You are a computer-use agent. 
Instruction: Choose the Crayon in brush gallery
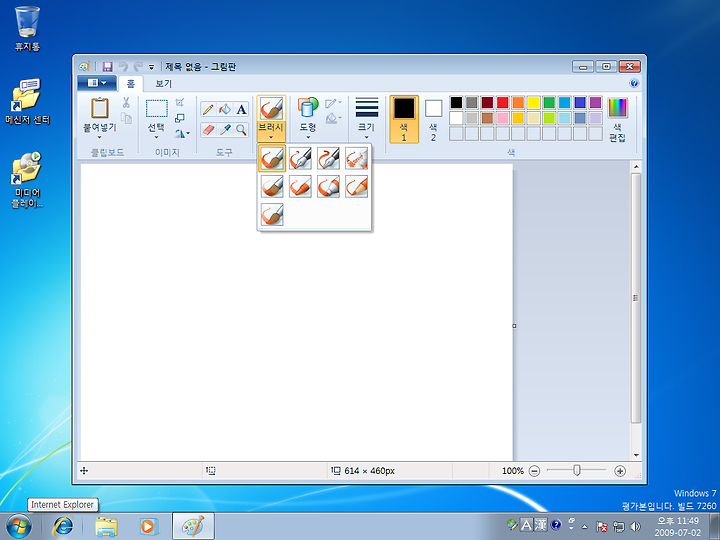(300, 186)
